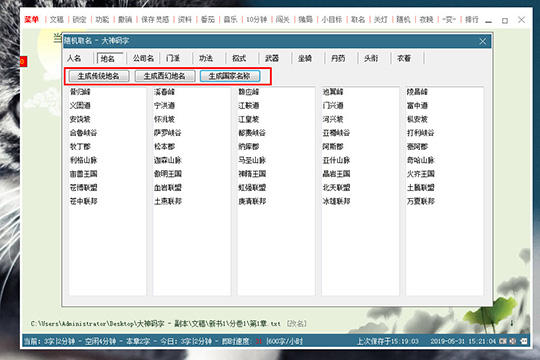Screen dimensions: 540x360
Task: Click the 生成西幻地名 button
Action: [165, 76]
